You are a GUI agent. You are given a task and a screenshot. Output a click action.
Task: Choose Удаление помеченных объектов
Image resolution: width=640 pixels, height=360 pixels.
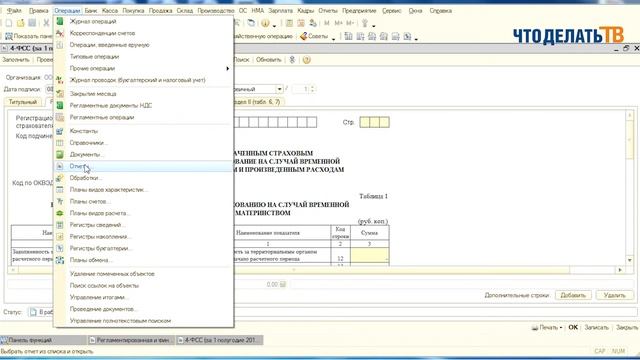pos(112,274)
